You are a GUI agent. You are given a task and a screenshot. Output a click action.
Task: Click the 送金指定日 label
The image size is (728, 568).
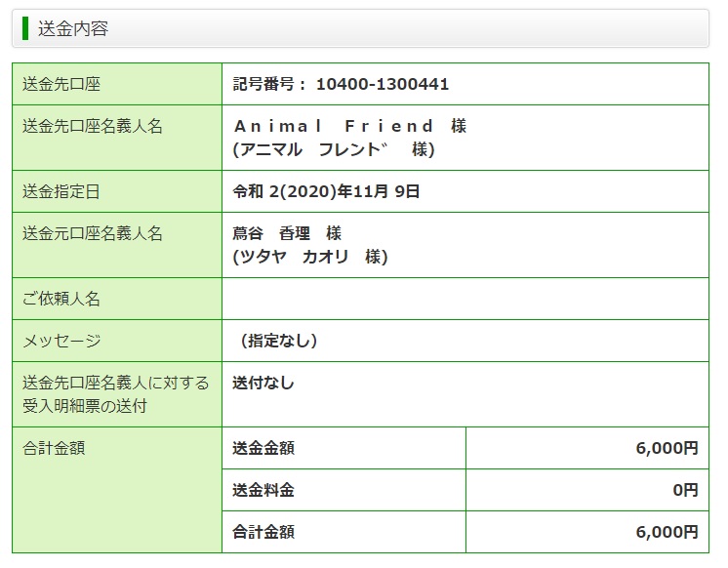61,192
